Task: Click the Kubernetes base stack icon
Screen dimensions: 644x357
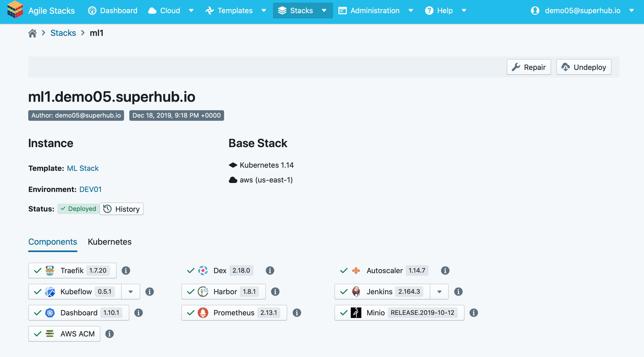Action: pos(233,165)
